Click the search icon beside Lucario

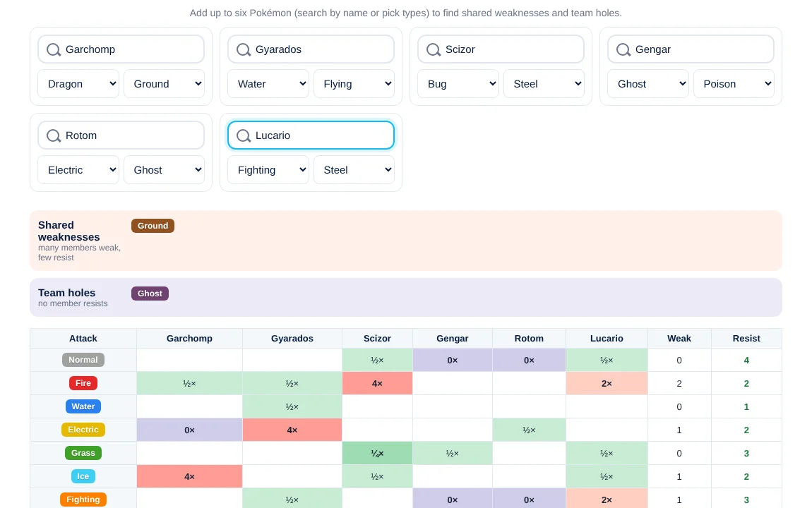click(x=244, y=135)
